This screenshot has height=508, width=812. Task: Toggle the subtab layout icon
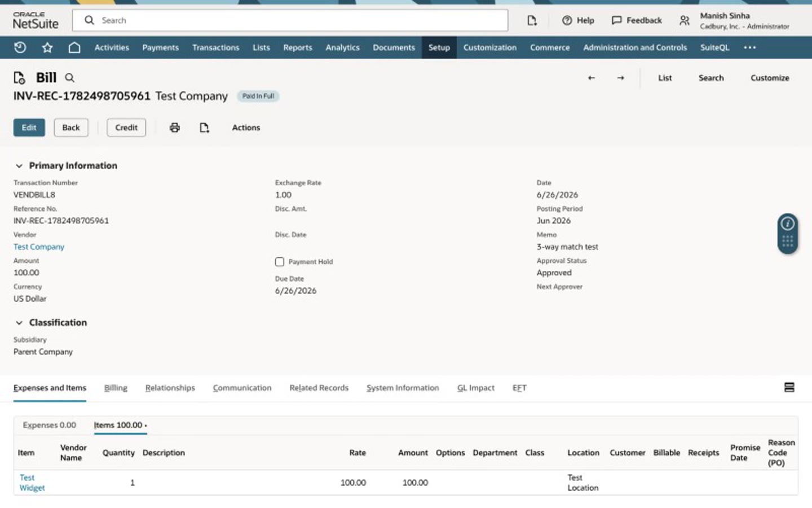click(789, 387)
